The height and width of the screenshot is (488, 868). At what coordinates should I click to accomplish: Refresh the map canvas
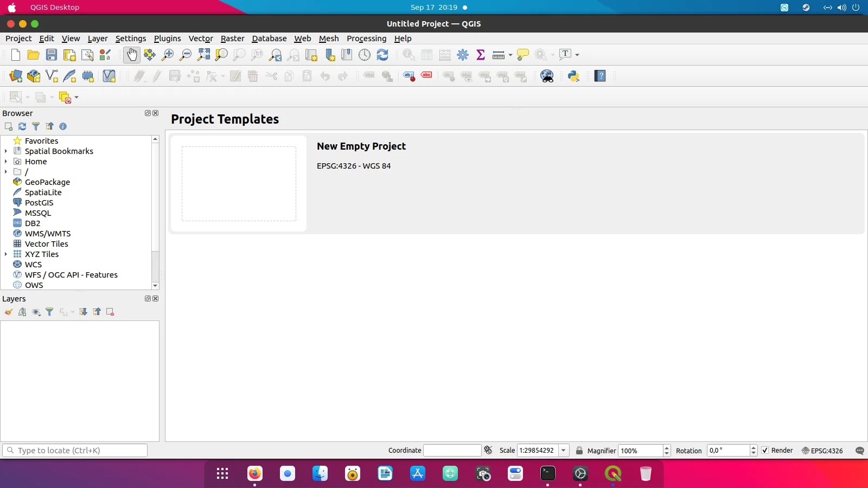click(x=382, y=55)
